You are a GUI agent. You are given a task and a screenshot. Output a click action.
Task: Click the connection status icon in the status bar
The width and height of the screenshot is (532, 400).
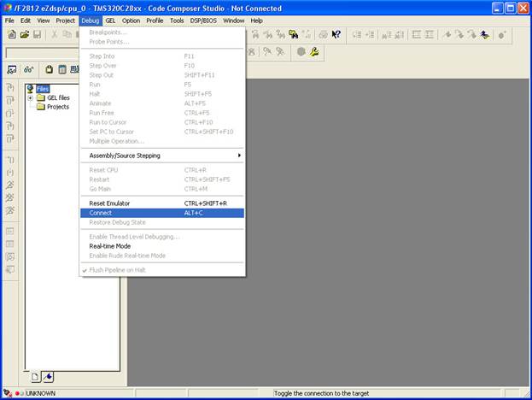(8, 393)
